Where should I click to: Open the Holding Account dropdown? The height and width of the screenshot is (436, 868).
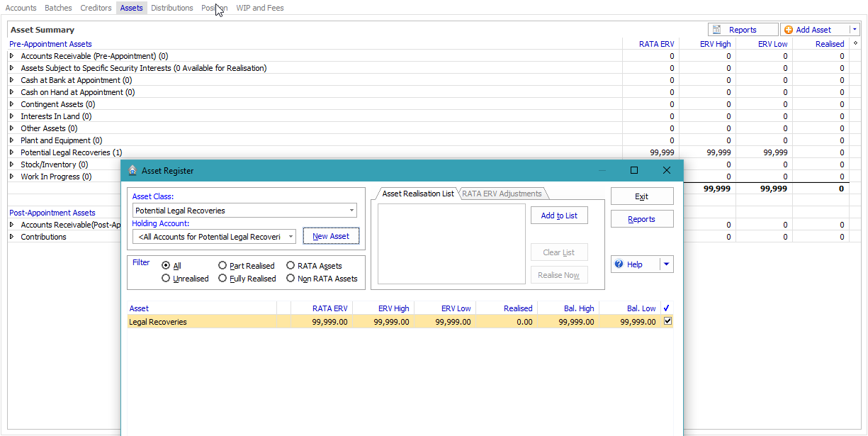[291, 237]
